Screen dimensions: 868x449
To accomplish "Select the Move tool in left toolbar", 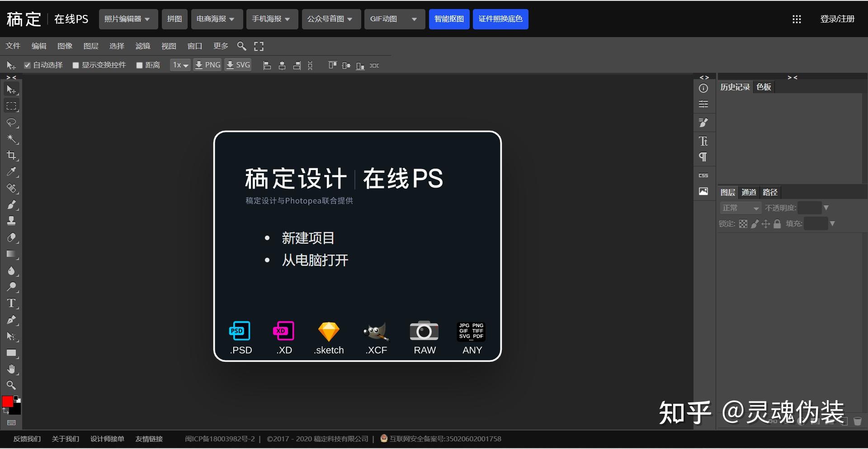I will 11,90.
